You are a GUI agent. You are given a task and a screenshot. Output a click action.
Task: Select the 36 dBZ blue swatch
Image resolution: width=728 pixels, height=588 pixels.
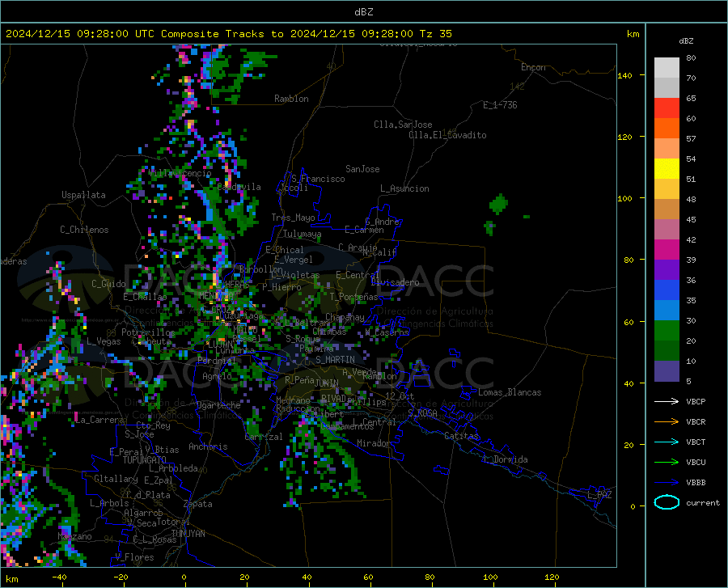point(667,290)
